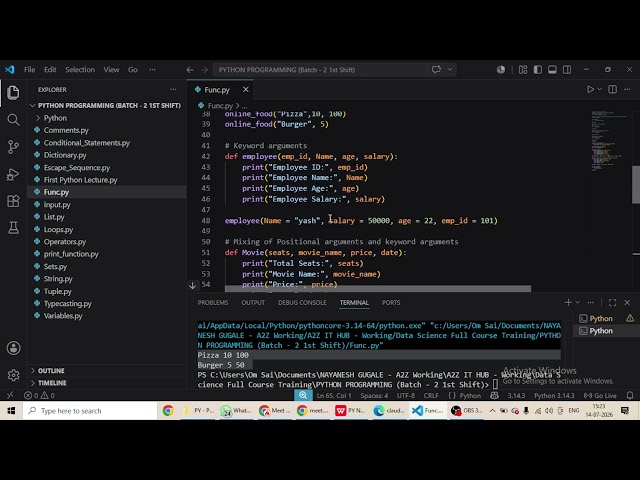Close the terminal panel
Viewport: 640px width, 480px height.
click(627, 302)
